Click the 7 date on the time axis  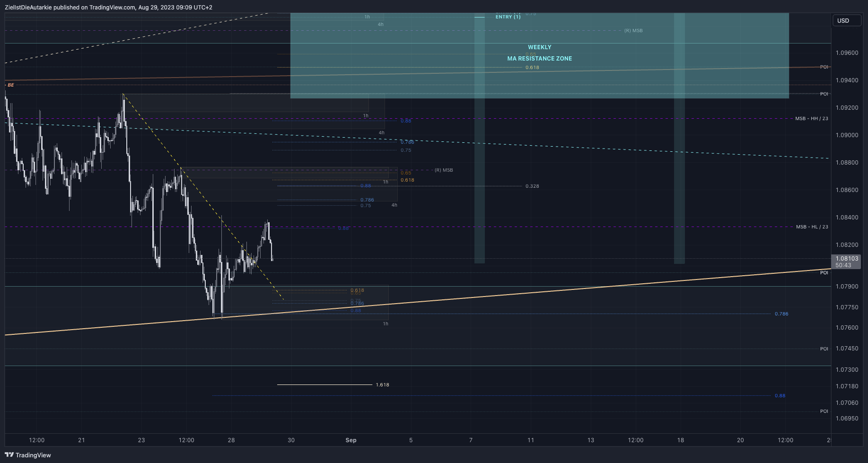[x=471, y=440]
